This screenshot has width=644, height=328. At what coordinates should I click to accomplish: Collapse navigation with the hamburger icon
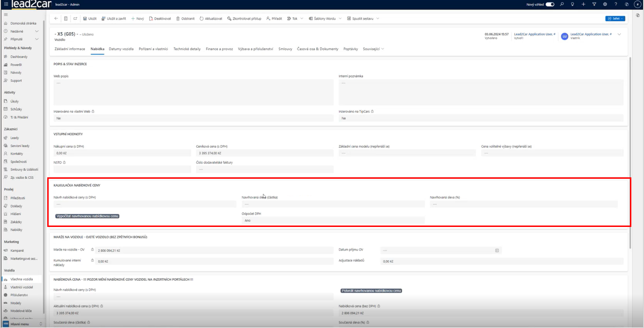tap(6, 15)
